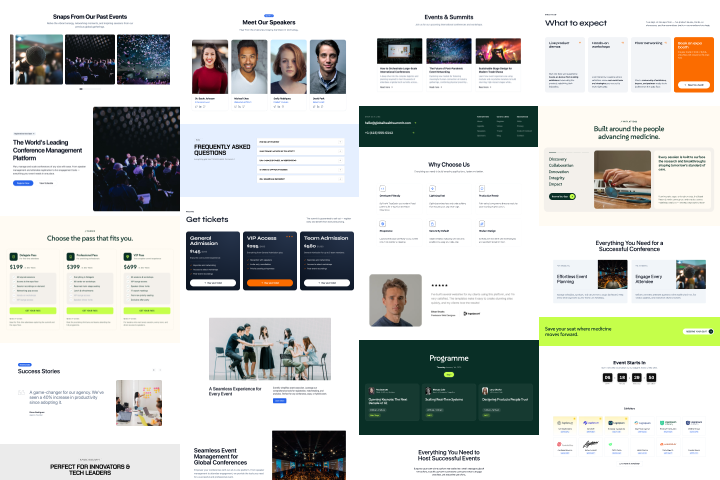Click blue button under Seamless Experience text

tap(280, 401)
